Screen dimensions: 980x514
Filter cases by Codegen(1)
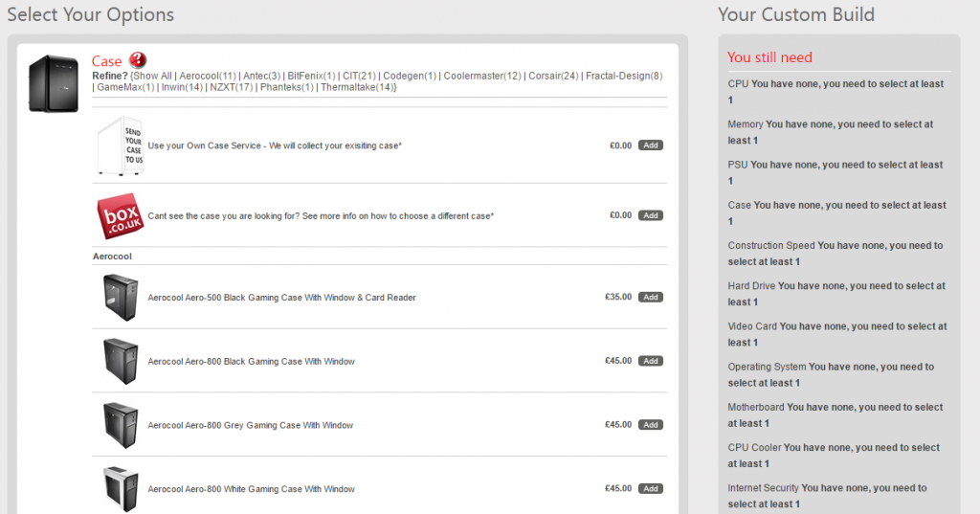point(410,76)
